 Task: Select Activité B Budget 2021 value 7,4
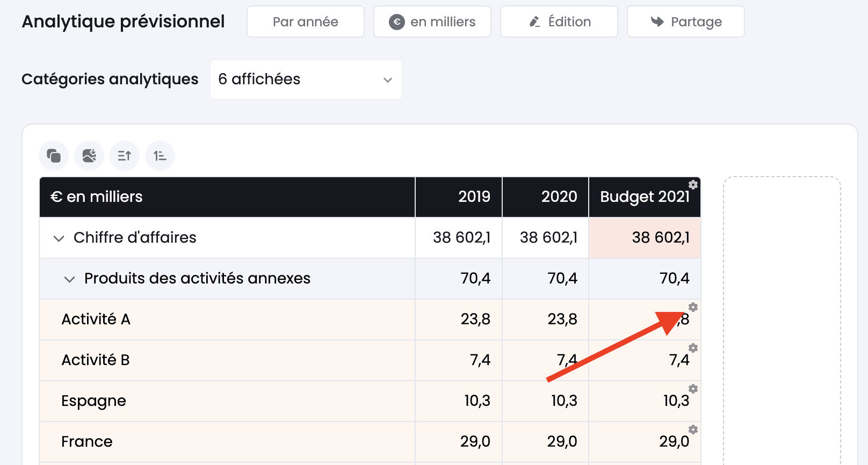645,360
